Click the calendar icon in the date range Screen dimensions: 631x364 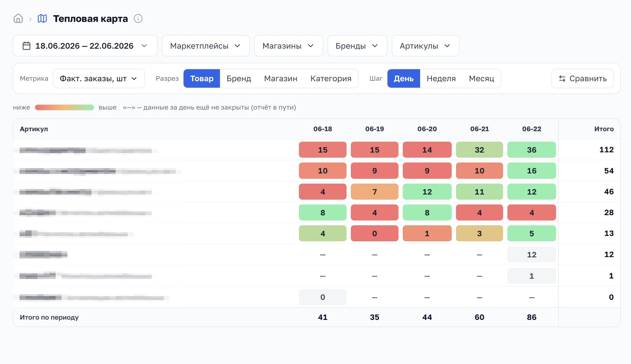pos(26,46)
